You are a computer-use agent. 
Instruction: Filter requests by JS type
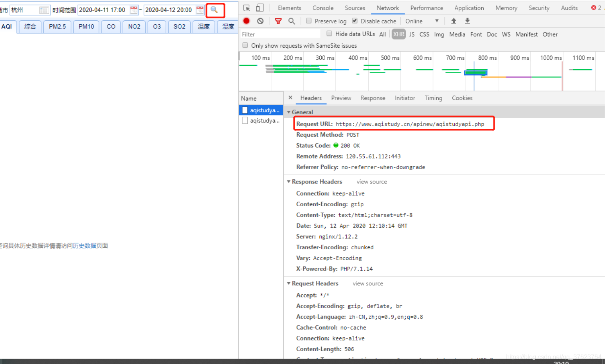coord(412,34)
